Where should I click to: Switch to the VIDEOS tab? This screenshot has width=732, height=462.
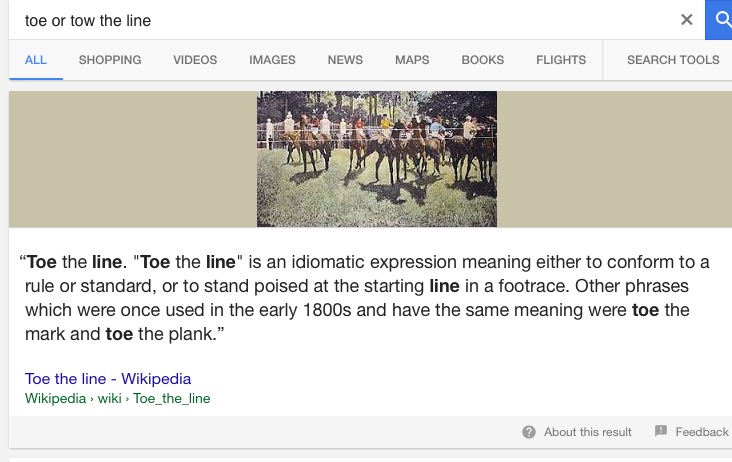[195, 60]
